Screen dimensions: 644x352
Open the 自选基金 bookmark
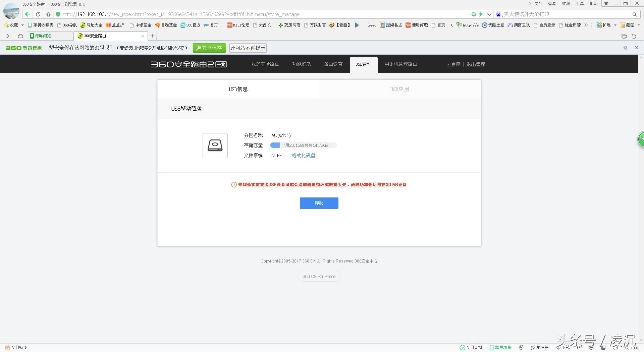click(x=166, y=25)
